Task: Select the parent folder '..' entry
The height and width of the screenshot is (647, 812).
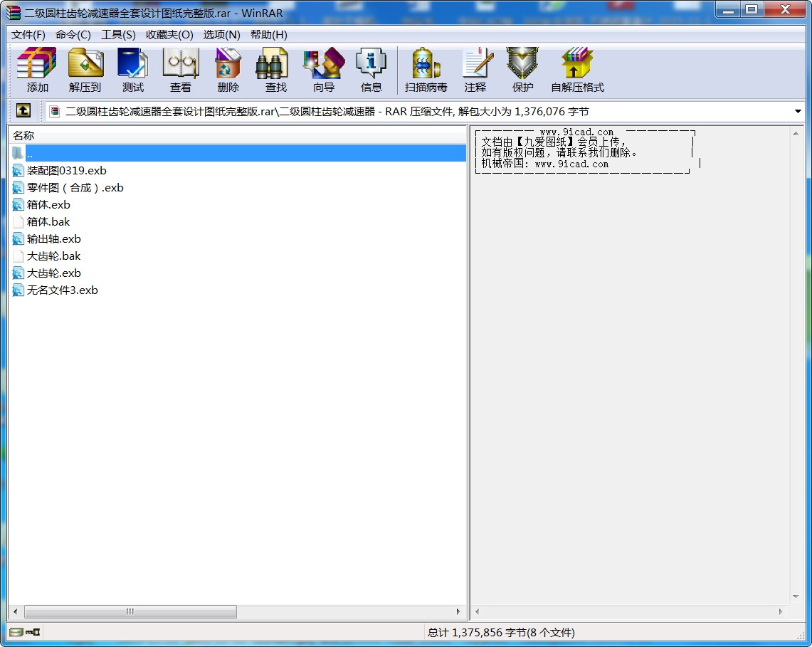Action: 30,154
